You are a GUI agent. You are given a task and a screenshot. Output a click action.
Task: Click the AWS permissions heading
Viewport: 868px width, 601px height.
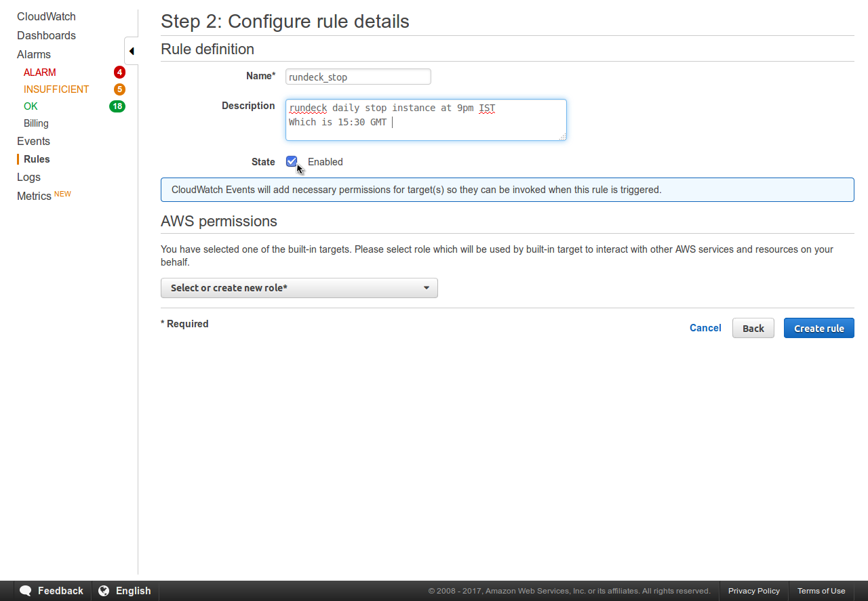pyautogui.click(x=219, y=221)
